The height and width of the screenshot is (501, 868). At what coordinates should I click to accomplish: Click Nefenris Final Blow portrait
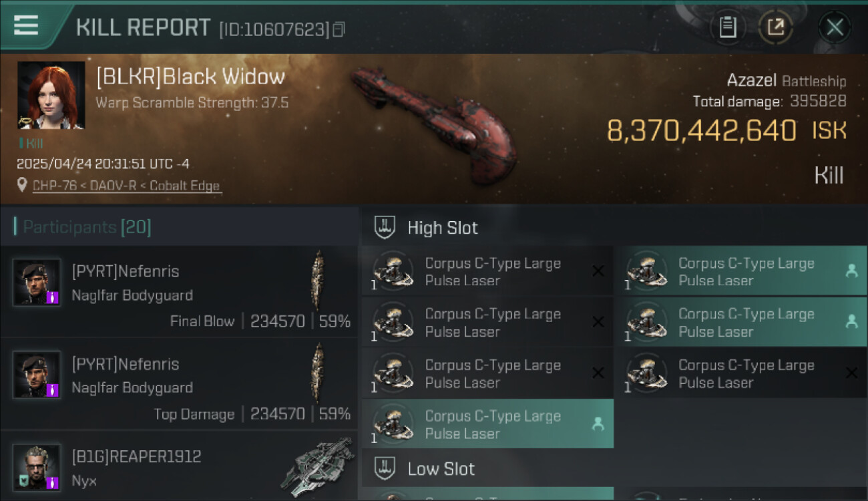37,282
